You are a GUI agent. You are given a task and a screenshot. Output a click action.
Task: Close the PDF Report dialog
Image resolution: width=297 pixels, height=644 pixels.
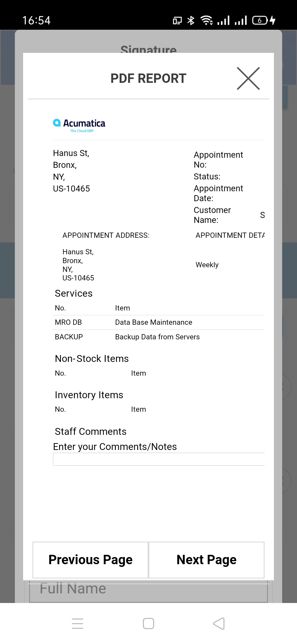[x=248, y=78]
